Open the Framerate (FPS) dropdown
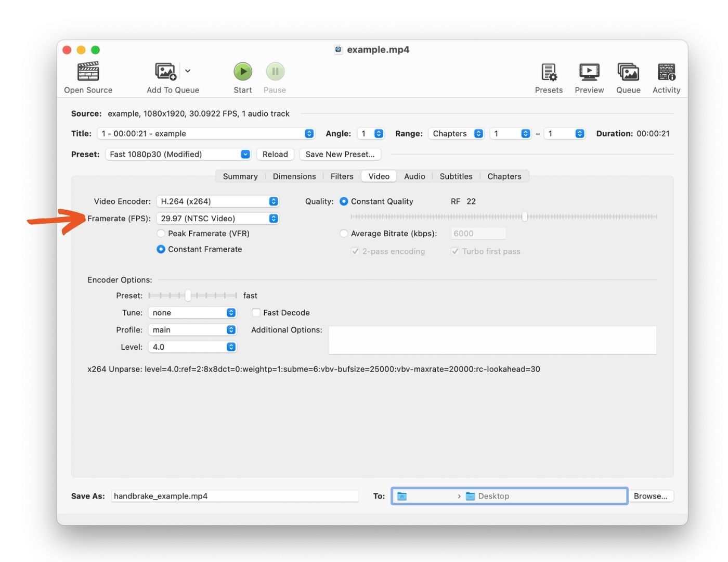The height and width of the screenshot is (562, 728). (217, 218)
